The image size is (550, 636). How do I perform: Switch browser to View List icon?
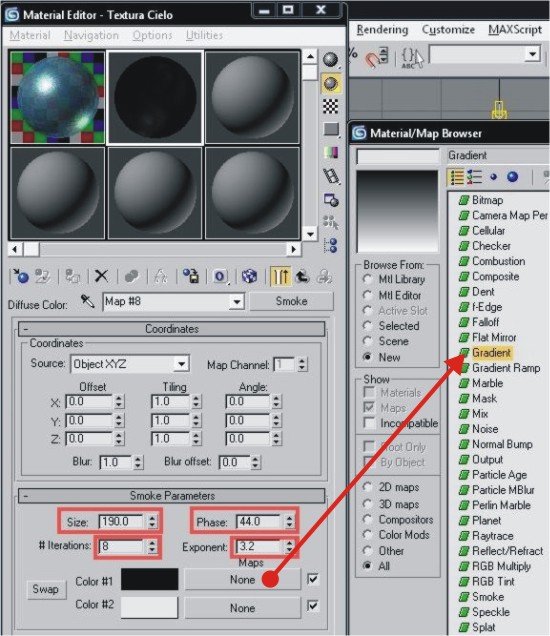pyautogui.click(x=457, y=177)
